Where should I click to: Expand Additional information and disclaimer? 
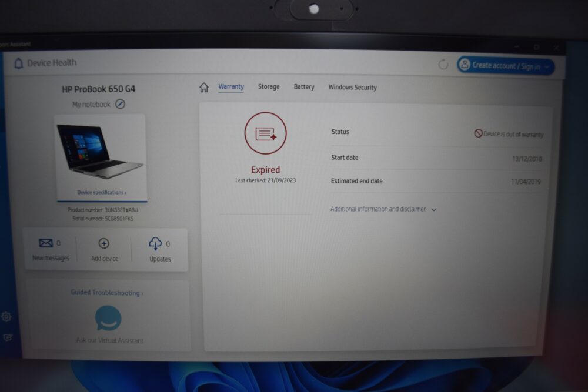pos(383,209)
